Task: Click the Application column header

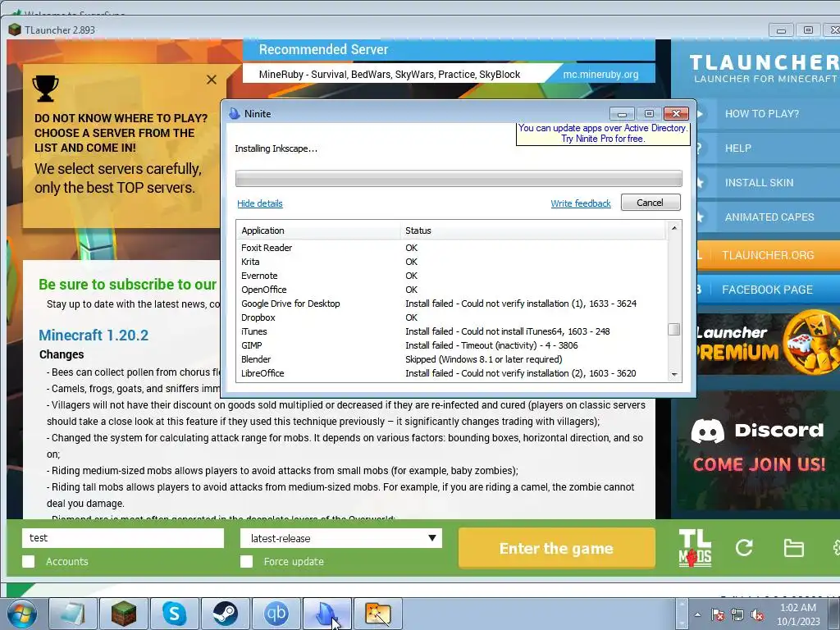Action: [318, 231]
